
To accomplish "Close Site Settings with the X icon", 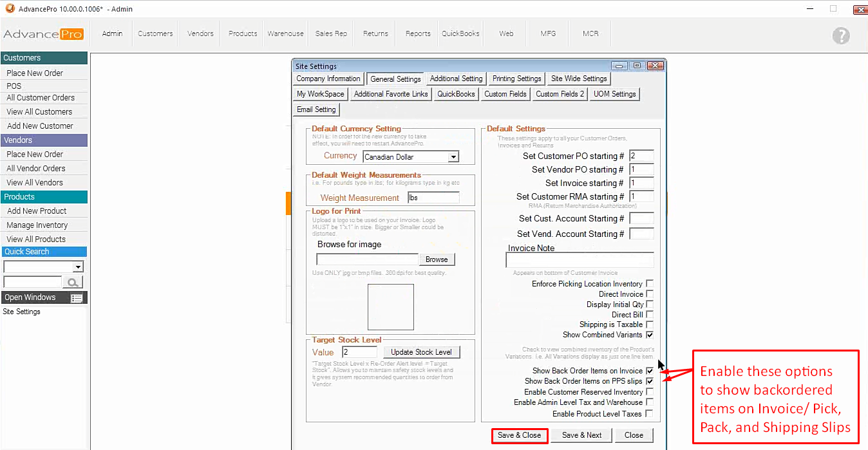I will (656, 66).
